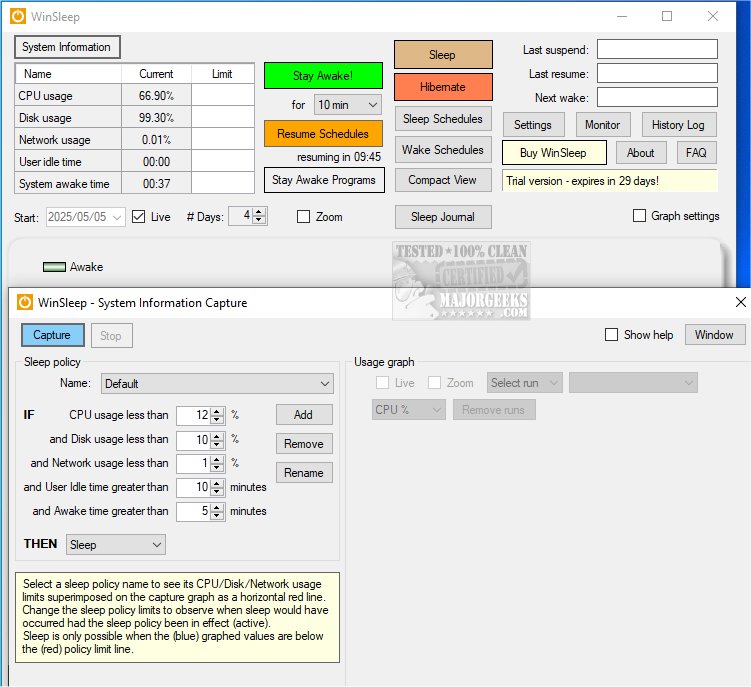Click the Limit column header
The width and height of the screenshot is (751, 687).
click(223, 74)
